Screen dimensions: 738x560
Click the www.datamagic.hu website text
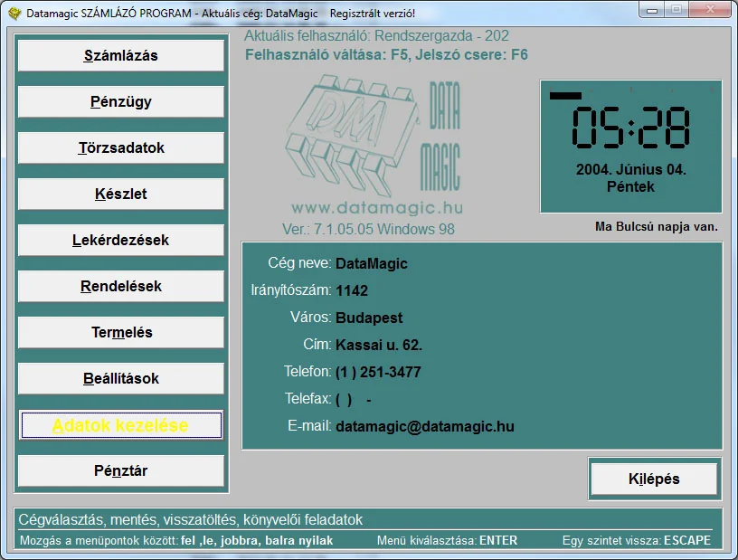[377, 208]
